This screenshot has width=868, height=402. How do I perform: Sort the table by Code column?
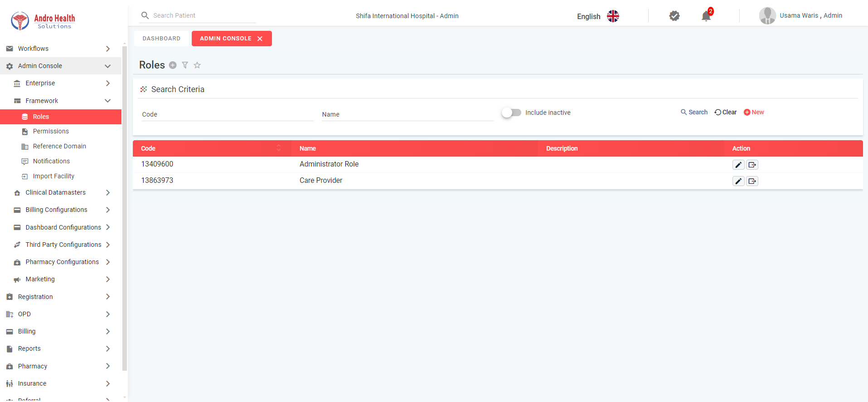click(x=278, y=148)
